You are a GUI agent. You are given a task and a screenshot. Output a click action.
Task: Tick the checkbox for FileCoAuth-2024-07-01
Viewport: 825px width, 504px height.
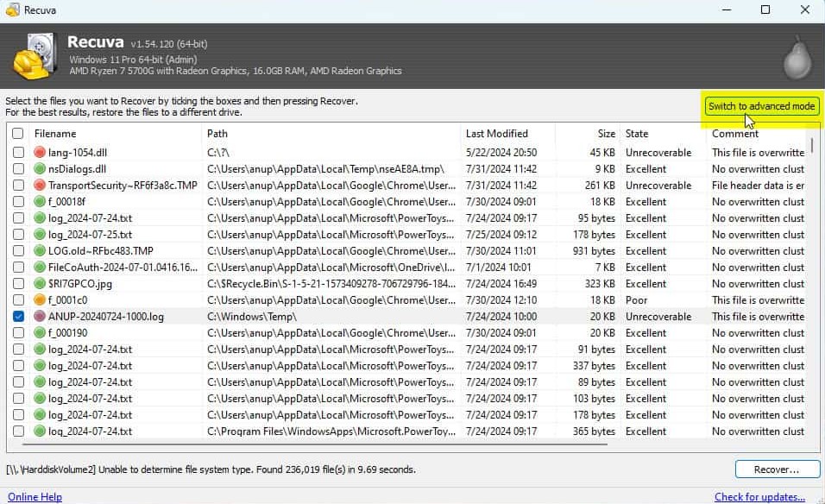18,268
